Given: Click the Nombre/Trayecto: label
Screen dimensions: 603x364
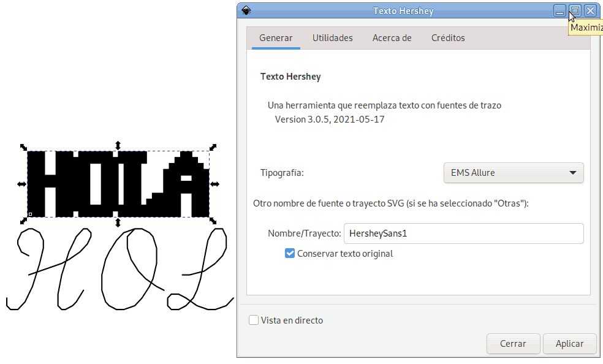Looking at the screenshot, I should coord(304,233).
